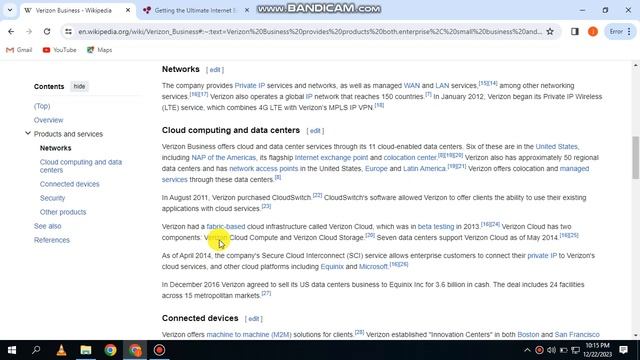Screen dimensions: 640x360
Task: Open File Explorer from taskbar
Action: pyautogui.click(x=86, y=350)
